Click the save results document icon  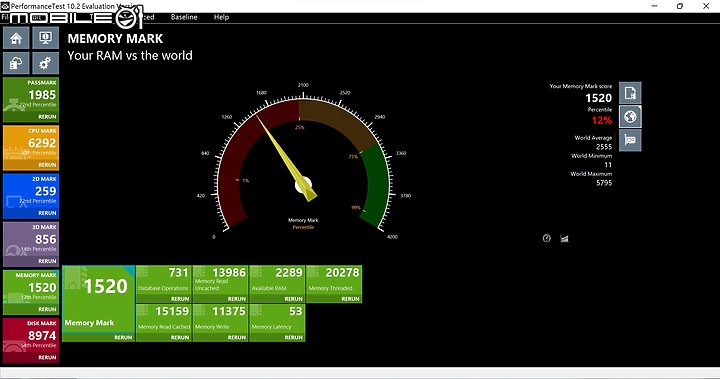pos(630,93)
